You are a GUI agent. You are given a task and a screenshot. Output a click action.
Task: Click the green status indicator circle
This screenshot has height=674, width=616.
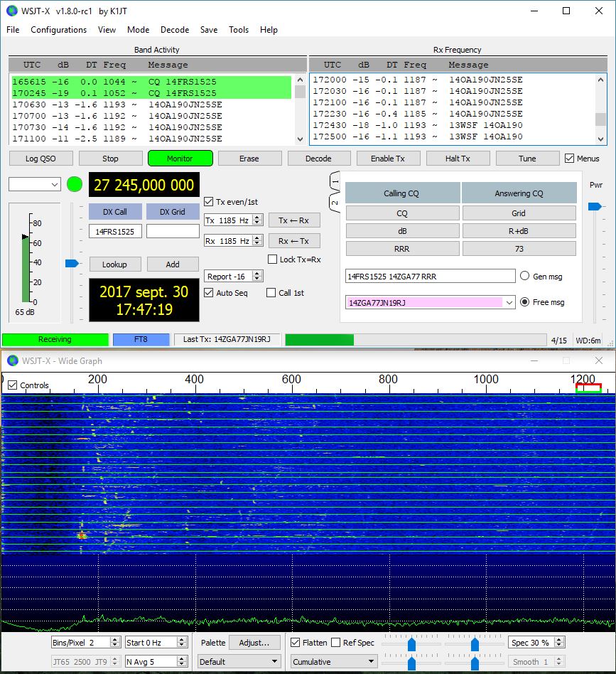(75, 185)
